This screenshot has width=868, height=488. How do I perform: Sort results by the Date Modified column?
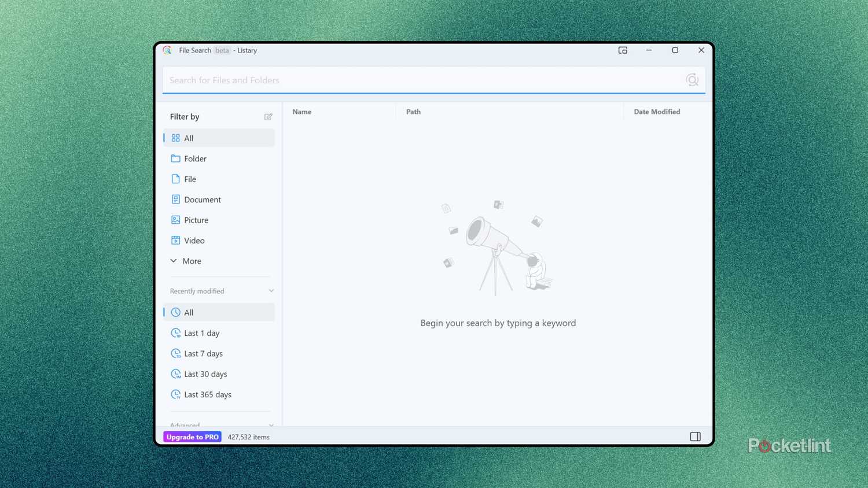point(657,112)
